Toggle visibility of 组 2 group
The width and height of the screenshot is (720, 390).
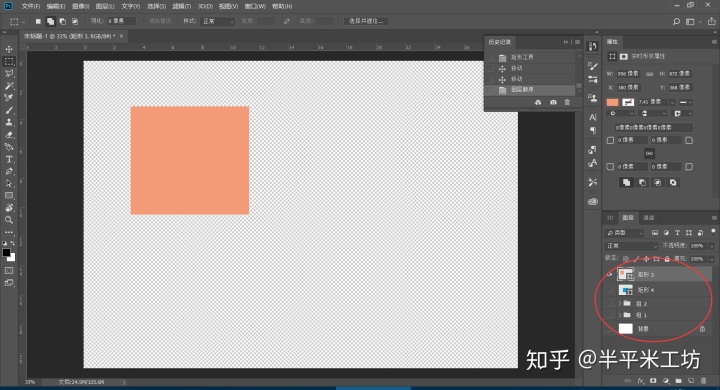coord(610,304)
